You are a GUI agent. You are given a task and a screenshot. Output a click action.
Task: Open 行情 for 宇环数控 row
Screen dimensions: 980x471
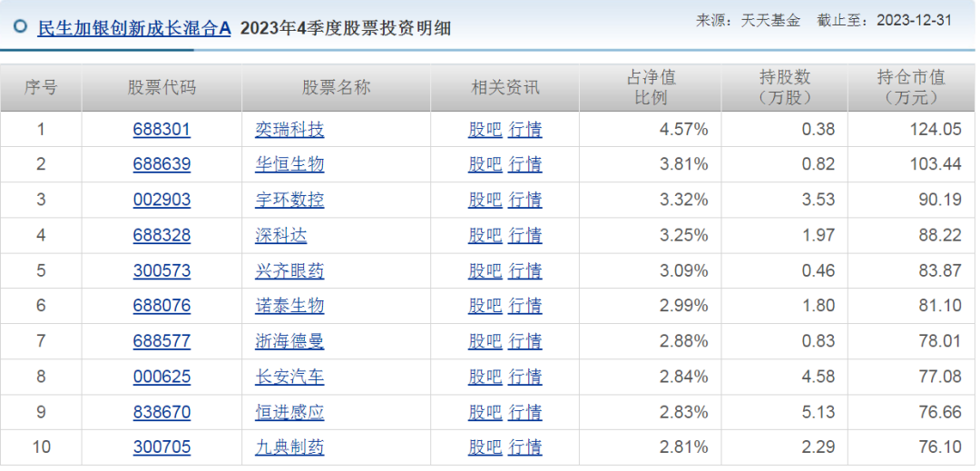click(x=525, y=200)
